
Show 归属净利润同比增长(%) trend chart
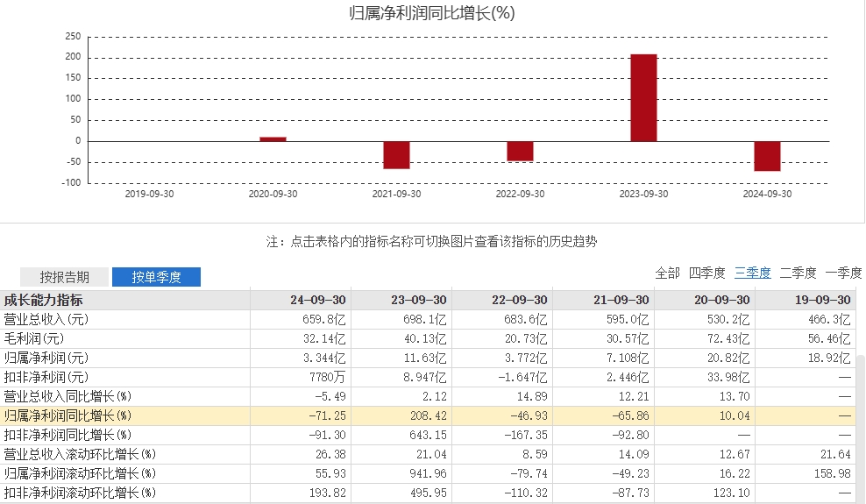click(x=67, y=415)
